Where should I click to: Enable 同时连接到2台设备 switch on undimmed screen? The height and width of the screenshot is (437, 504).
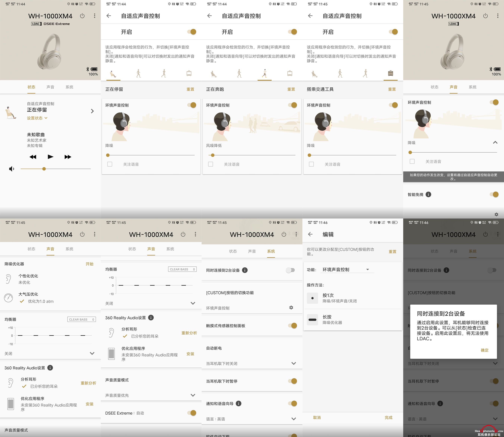(x=290, y=270)
